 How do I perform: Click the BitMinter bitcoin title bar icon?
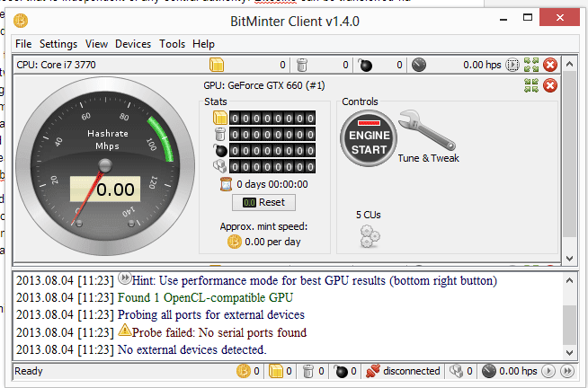point(21,21)
